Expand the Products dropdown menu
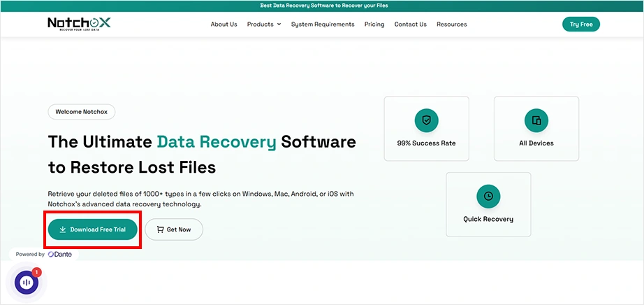This screenshot has height=305, width=644. 264,24
